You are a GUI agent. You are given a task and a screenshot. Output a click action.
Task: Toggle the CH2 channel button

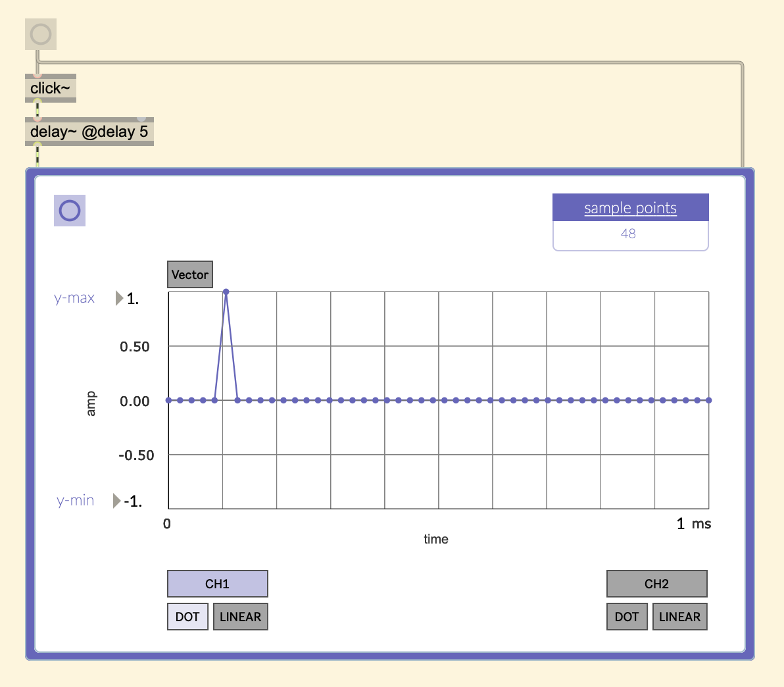pyautogui.click(x=657, y=584)
